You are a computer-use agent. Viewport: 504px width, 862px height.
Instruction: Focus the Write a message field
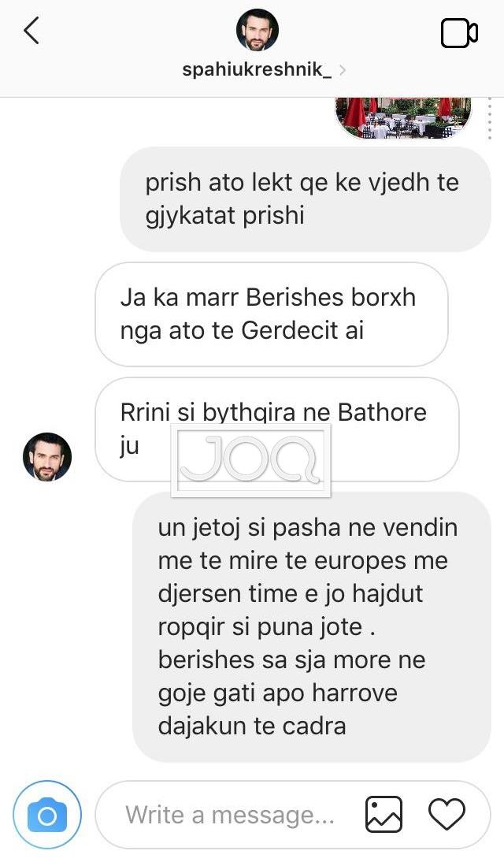(230, 815)
